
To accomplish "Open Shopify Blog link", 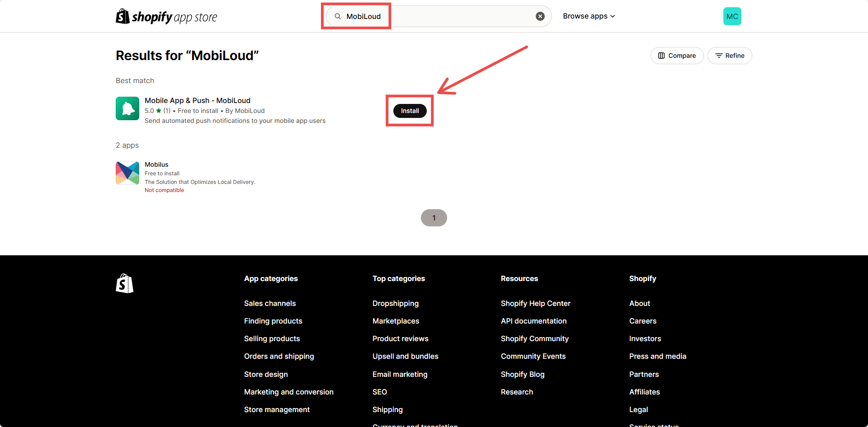I will tap(523, 374).
